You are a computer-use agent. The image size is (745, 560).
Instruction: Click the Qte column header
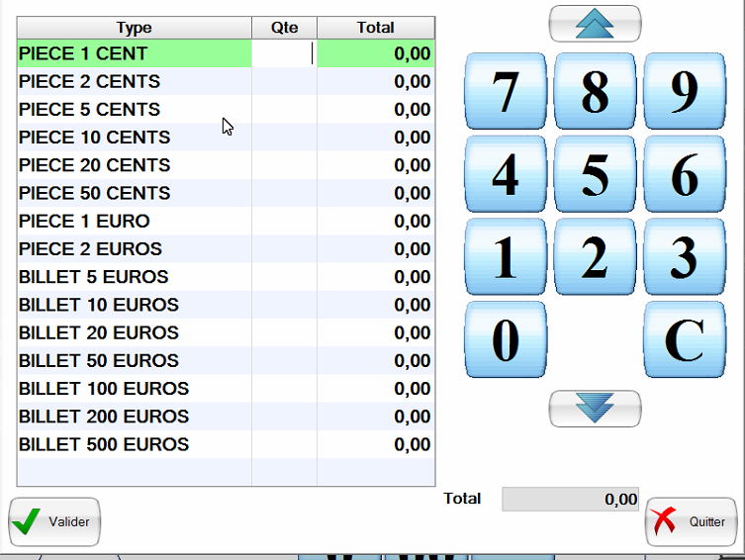284,28
